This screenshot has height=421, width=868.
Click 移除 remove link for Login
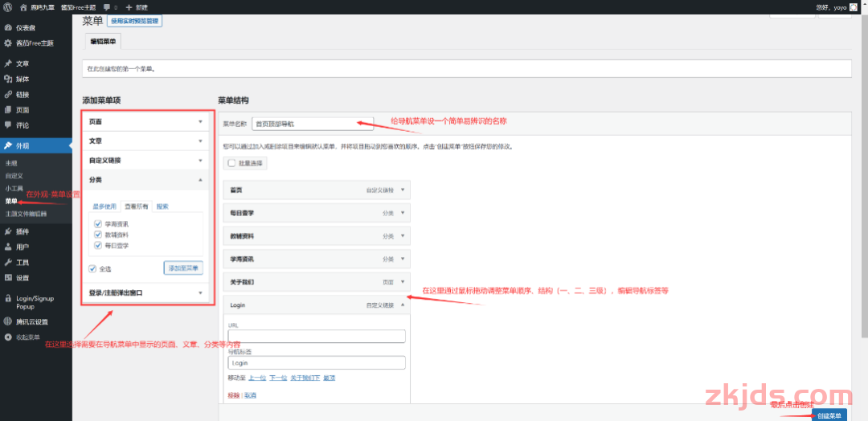pos(234,395)
